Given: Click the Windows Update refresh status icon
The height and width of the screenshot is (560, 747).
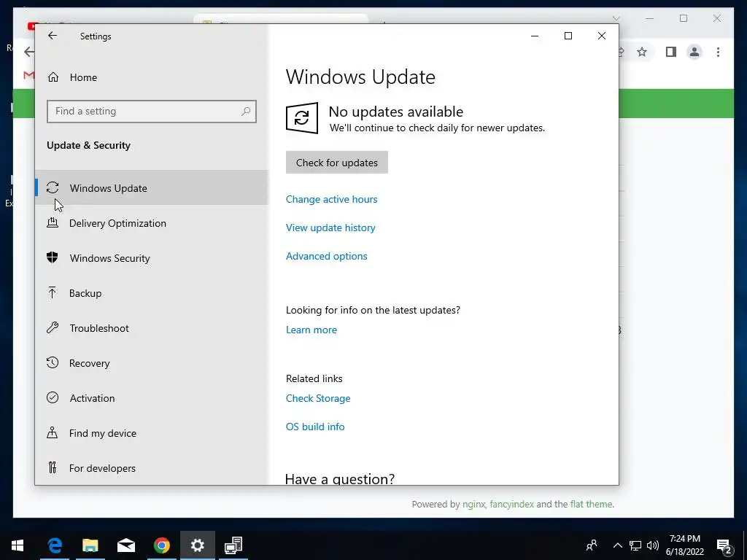Looking at the screenshot, I should 302,117.
